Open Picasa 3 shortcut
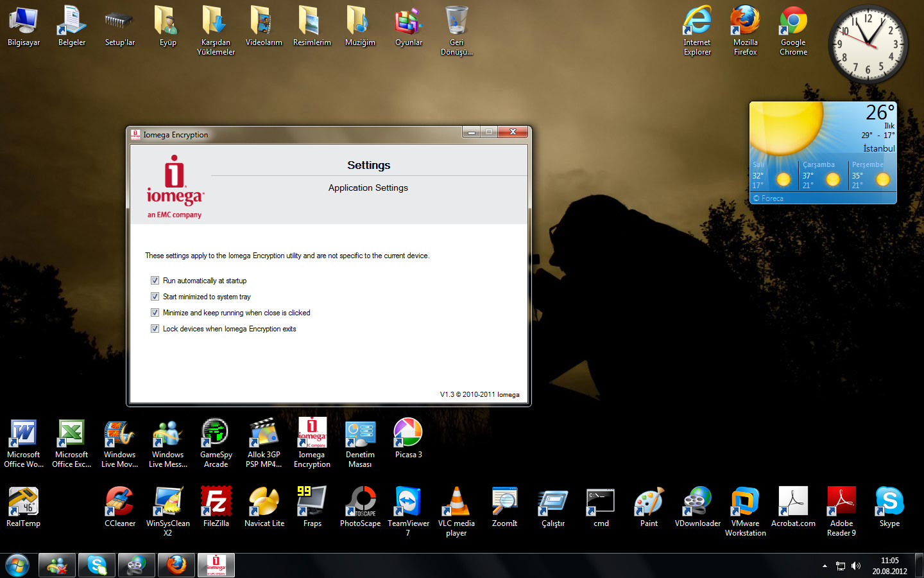Screen dimensions: 924x578 point(408,439)
